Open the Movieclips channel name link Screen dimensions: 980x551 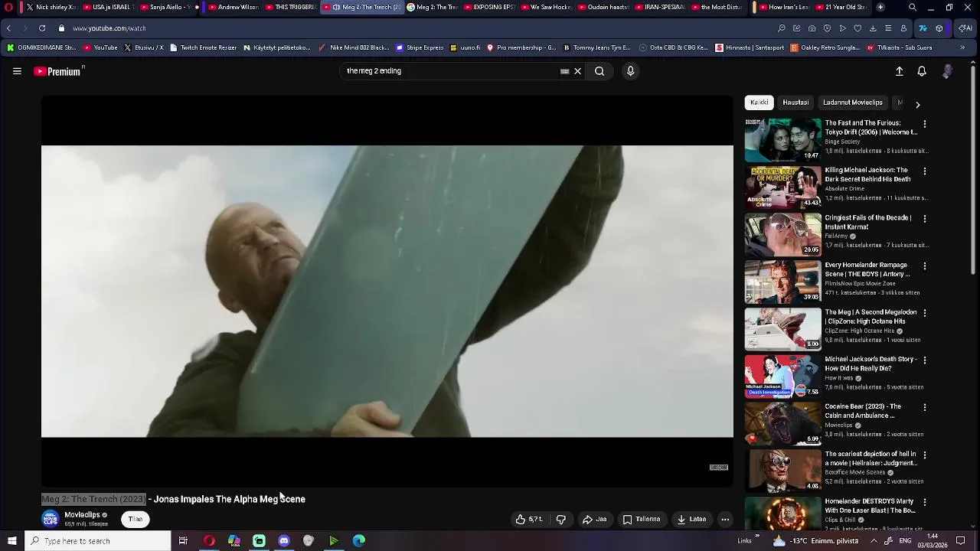(x=82, y=515)
